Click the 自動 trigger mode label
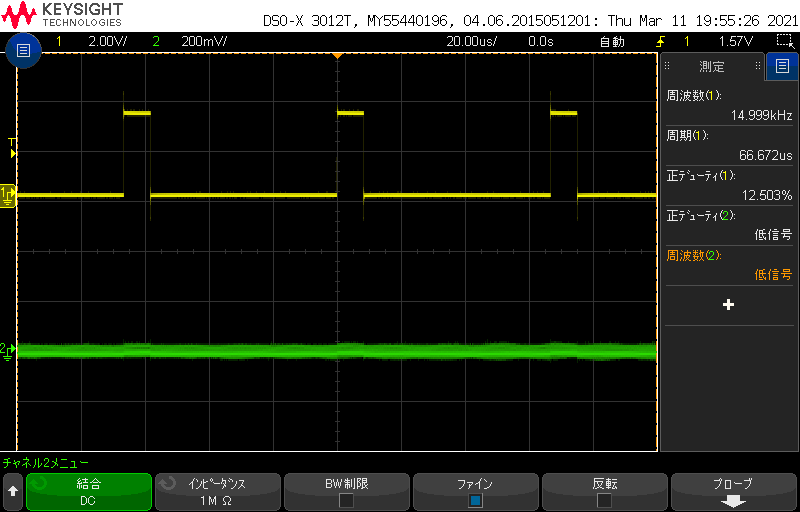 611,42
